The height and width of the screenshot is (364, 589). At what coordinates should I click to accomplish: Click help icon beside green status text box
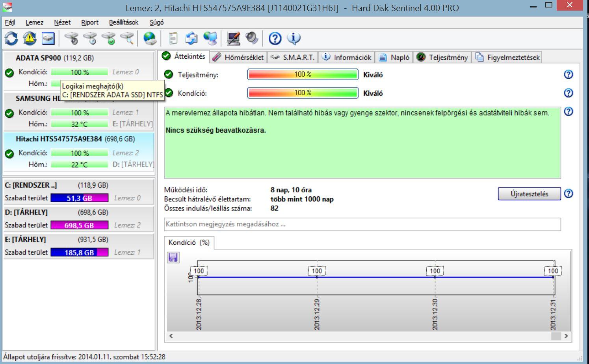(x=569, y=111)
